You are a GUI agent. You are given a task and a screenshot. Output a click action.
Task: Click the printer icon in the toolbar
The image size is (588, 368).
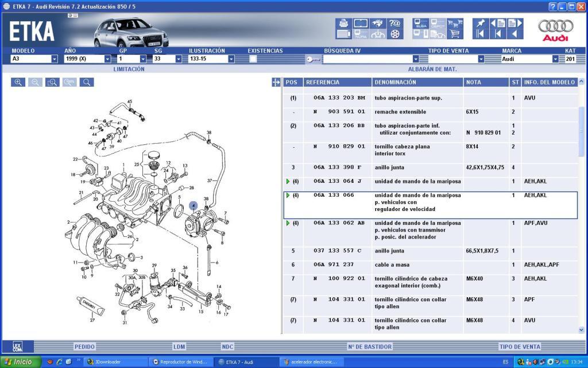click(343, 23)
